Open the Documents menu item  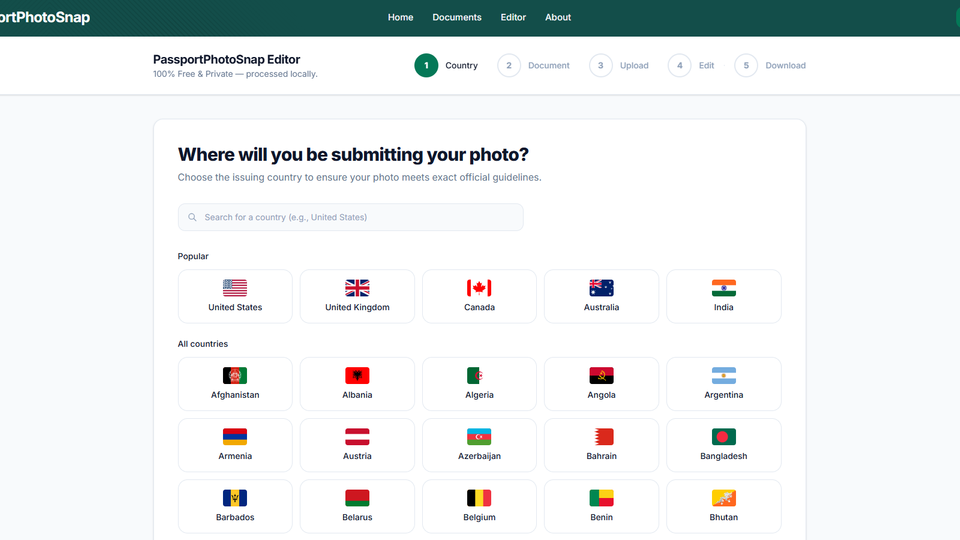(x=456, y=17)
